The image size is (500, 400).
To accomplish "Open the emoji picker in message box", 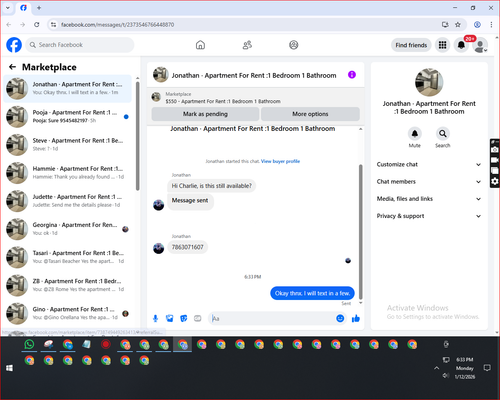I will click(340, 318).
